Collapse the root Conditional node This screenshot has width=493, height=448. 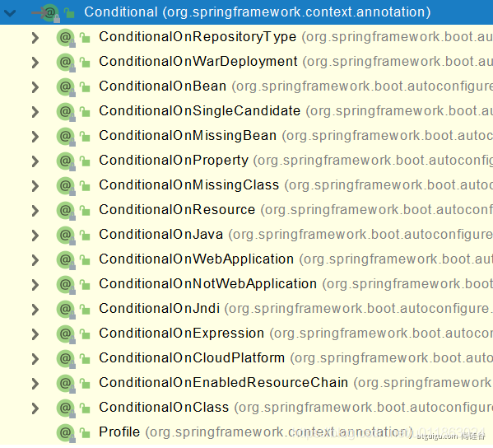pyautogui.click(x=10, y=13)
